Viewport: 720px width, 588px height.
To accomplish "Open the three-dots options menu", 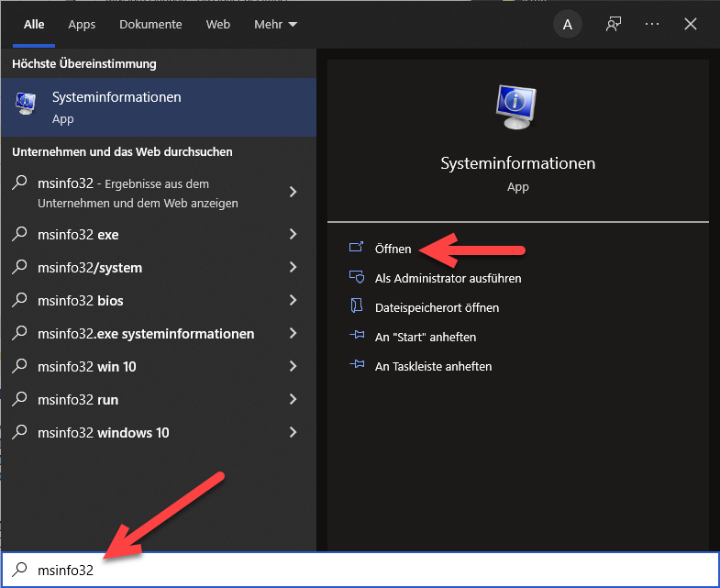I will tap(652, 25).
